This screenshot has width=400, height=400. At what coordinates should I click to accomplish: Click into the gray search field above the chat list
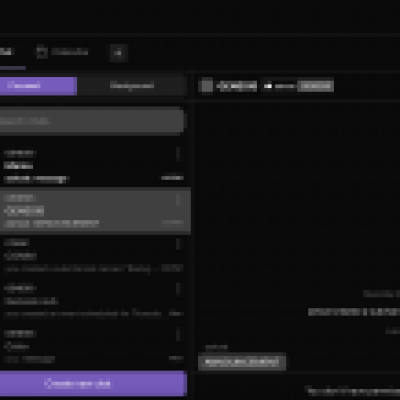click(92, 121)
